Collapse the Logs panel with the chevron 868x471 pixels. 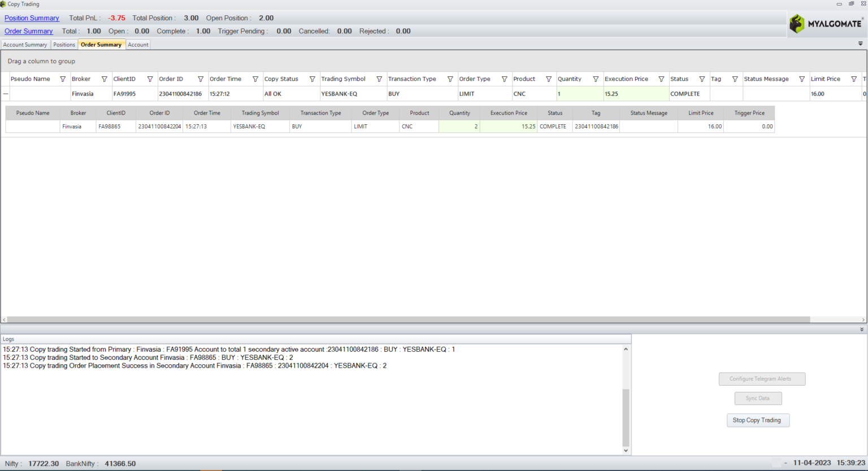(861, 329)
